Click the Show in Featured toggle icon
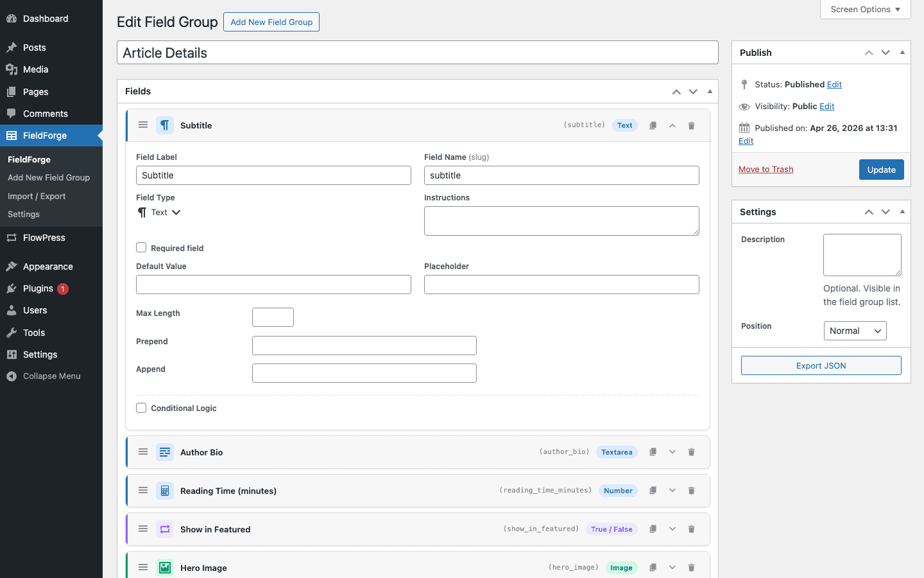The image size is (924, 578). [165, 529]
